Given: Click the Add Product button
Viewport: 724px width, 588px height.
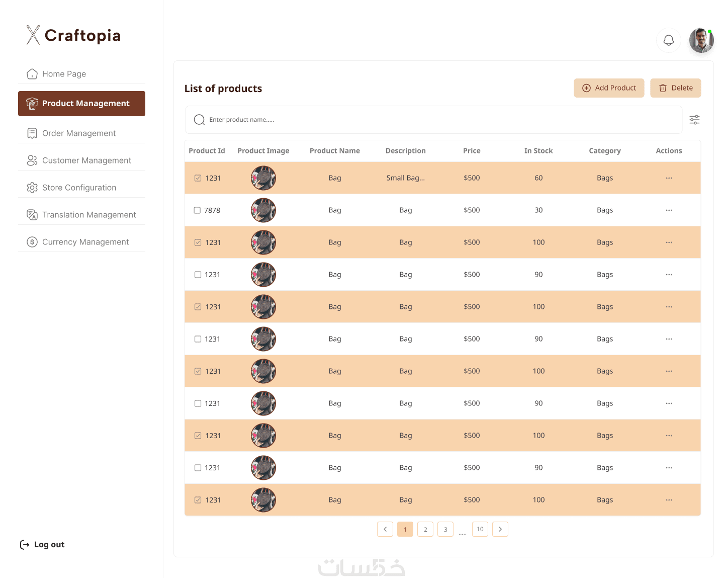Looking at the screenshot, I should pyautogui.click(x=609, y=88).
